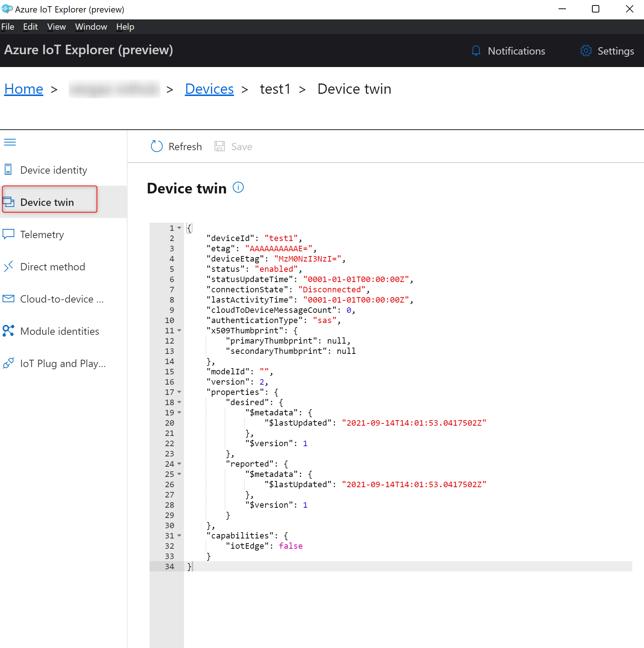This screenshot has height=648, width=644.
Task: Open the Window menu
Action: (91, 27)
